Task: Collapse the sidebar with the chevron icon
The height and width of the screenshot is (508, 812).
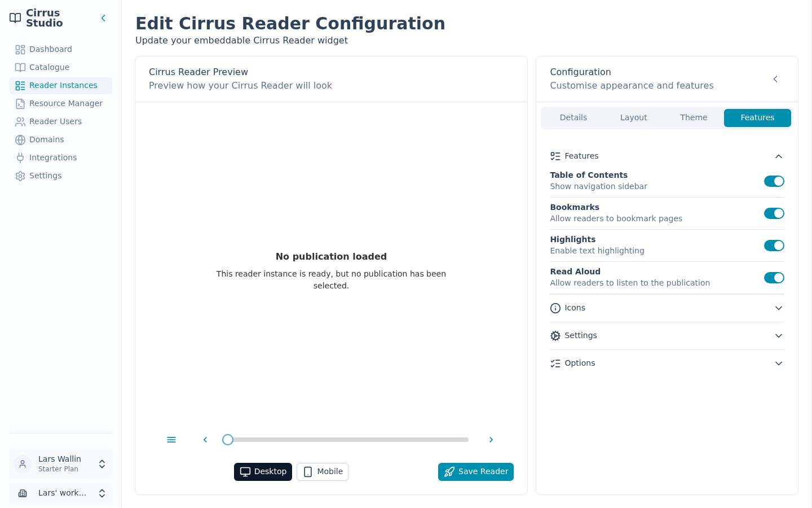Action: point(103,18)
